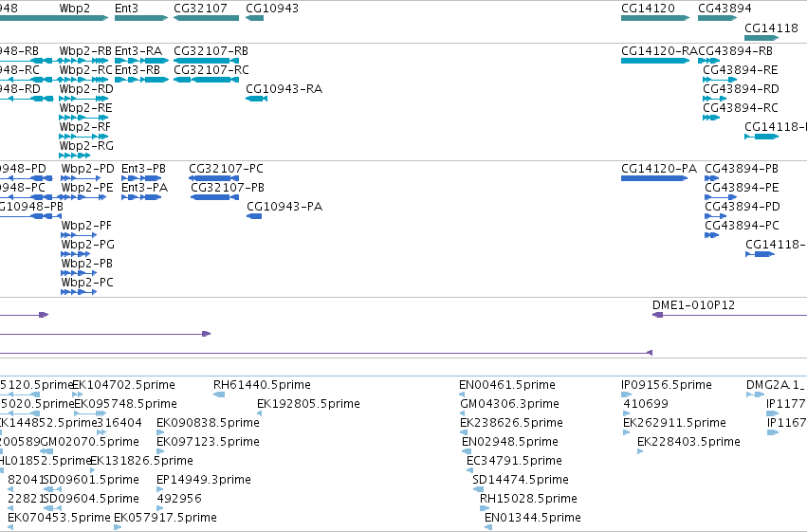Viewport: 807px width, 532px height.
Task: Select CG43894-PC protein label
Action: point(742,226)
